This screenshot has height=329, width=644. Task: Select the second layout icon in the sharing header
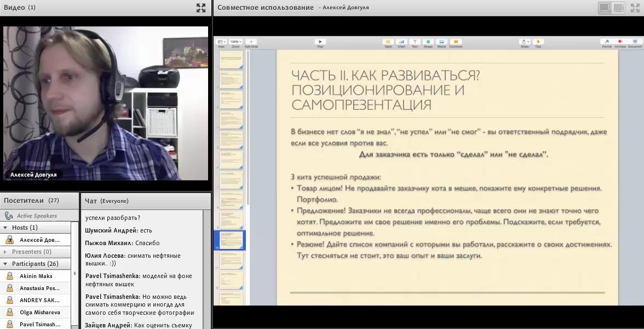(618, 8)
